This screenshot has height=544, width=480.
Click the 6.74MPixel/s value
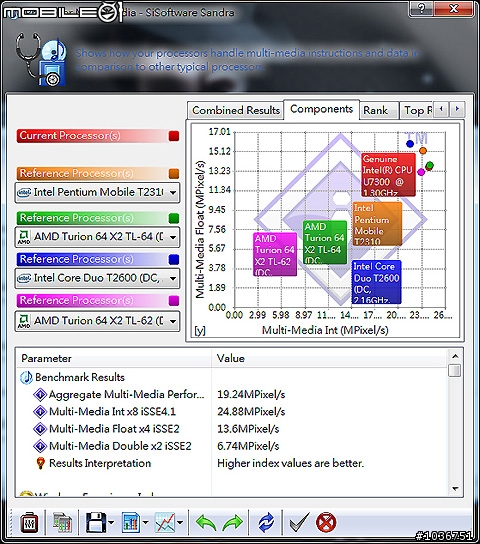(x=248, y=446)
